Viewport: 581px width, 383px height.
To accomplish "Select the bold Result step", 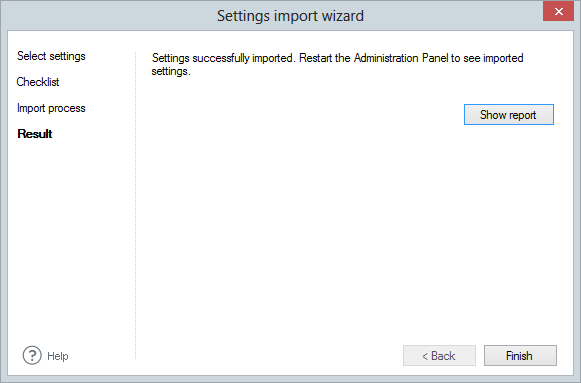I will point(35,134).
